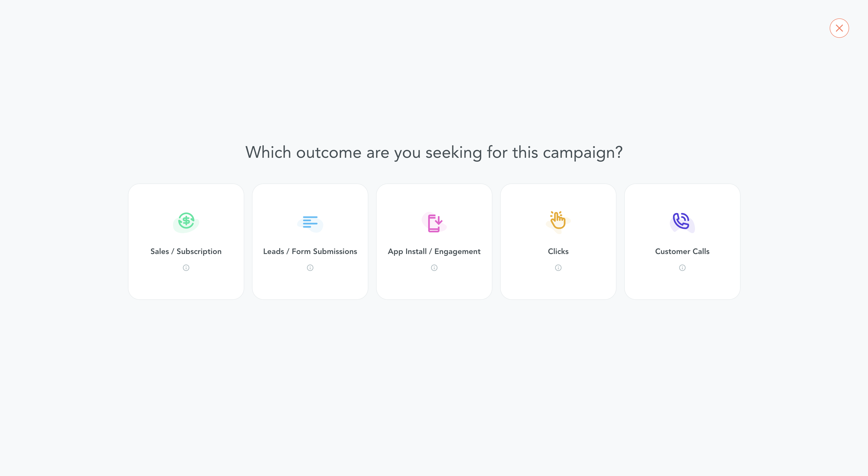Image resolution: width=868 pixels, height=476 pixels.
Task: Click the orange hand Clicks icon
Action: point(558,222)
